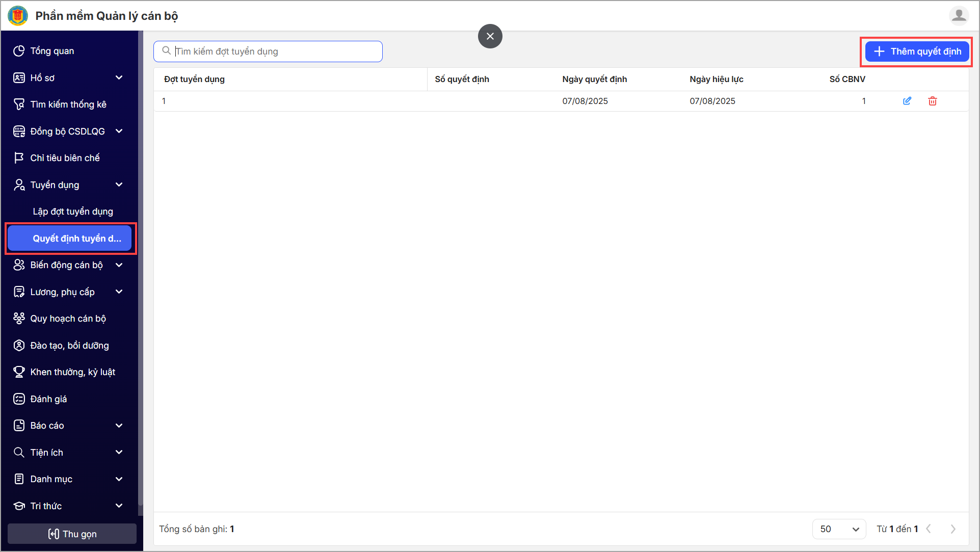The image size is (980, 552).
Task: Click the red trash delete icon
Action: [933, 101]
